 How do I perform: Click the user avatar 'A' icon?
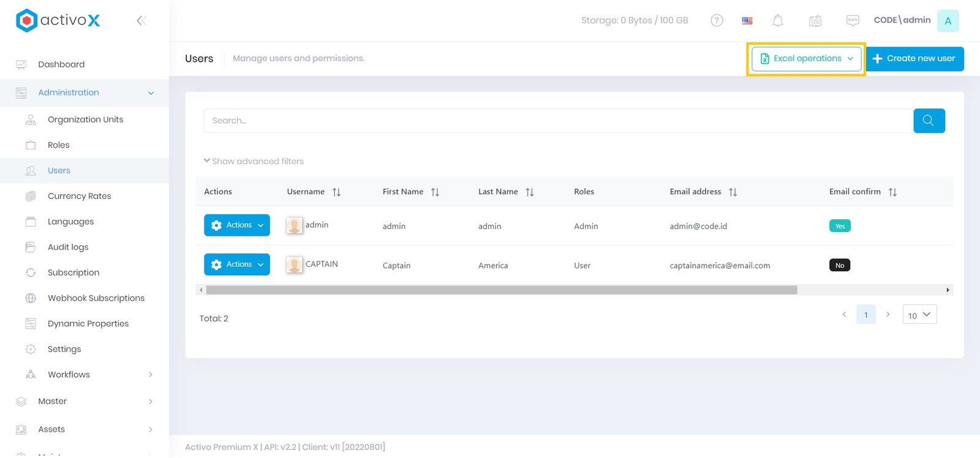click(948, 21)
